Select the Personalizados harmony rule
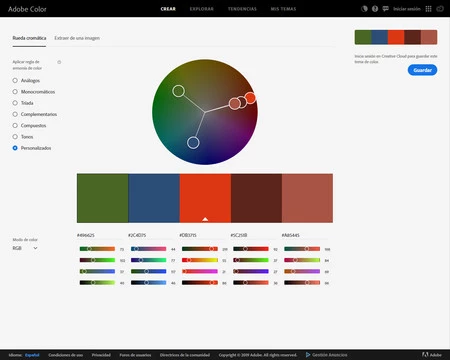This screenshot has width=450, height=360. click(x=32, y=148)
